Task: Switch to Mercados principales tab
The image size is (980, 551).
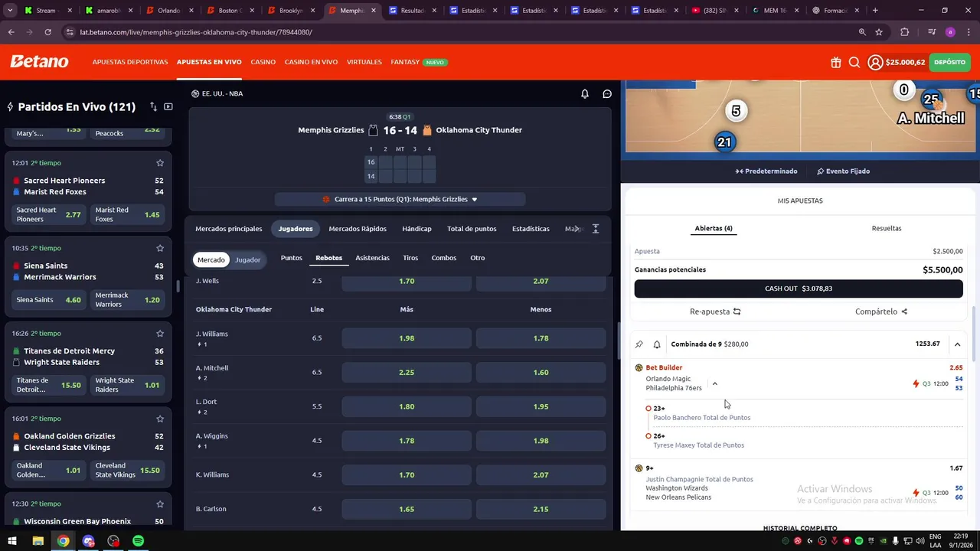Action: (229, 229)
